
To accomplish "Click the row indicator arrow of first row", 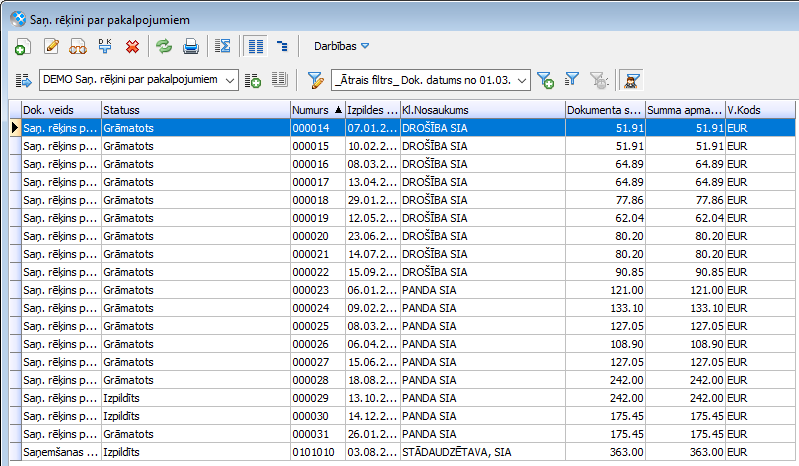I will click(x=15, y=128).
